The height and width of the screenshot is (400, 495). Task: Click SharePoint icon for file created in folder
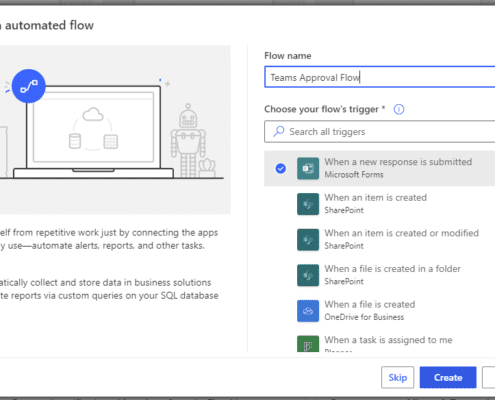click(x=308, y=275)
